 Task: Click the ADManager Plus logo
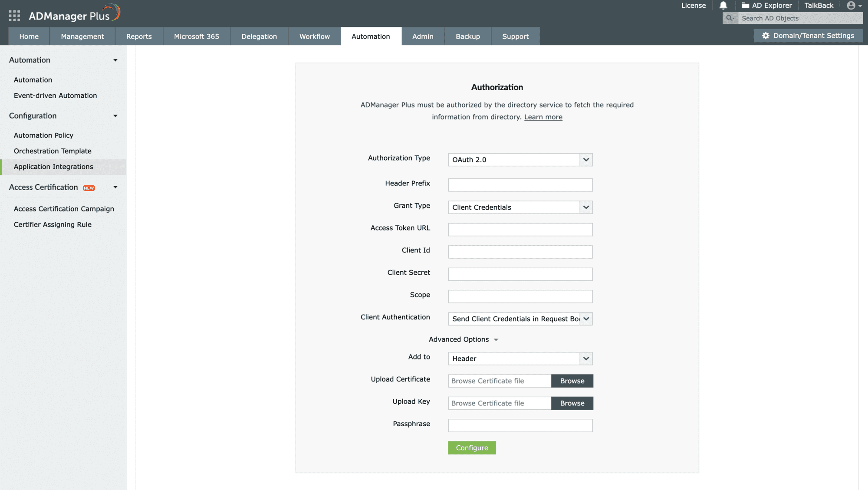(x=74, y=14)
